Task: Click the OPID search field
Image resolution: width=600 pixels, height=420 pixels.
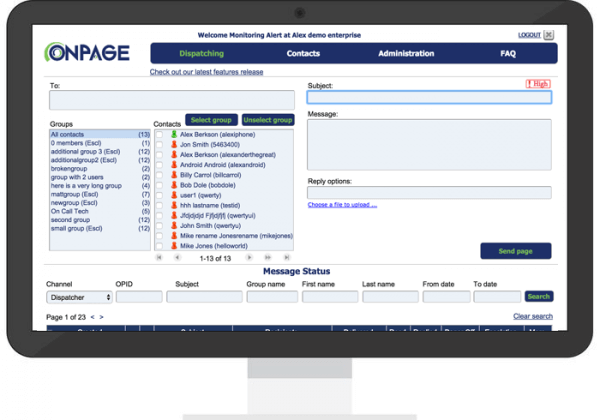Action: point(139,297)
